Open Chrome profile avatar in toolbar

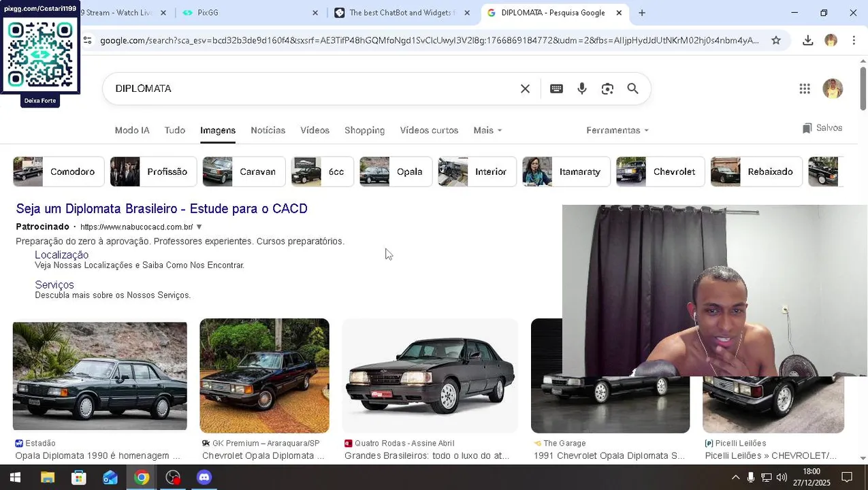tap(831, 40)
